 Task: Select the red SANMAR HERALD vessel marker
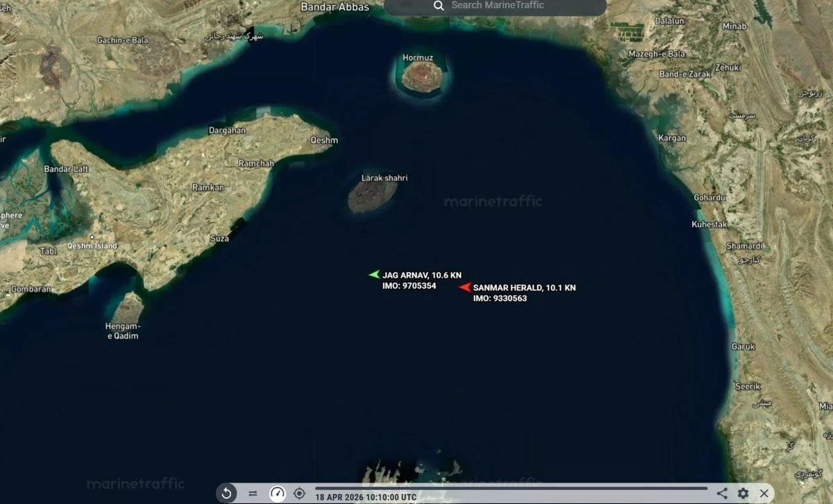pyautogui.click(x=464, y=286)
